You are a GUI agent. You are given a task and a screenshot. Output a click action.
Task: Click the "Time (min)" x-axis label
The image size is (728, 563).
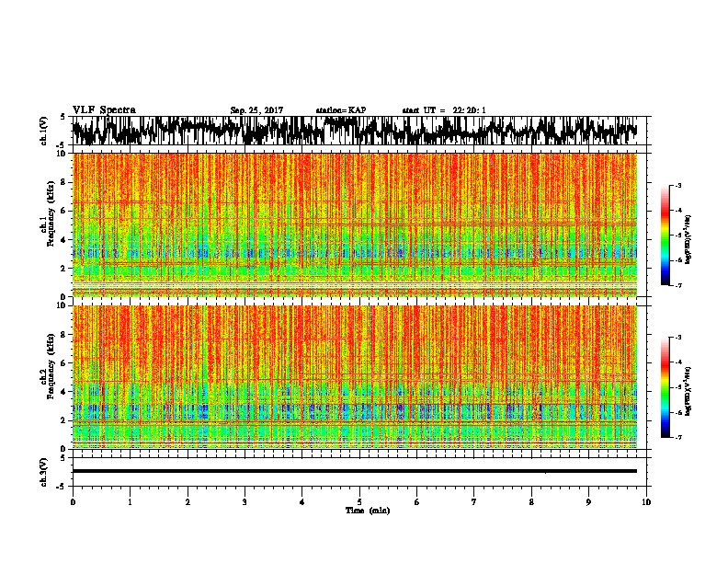[368, 511]
